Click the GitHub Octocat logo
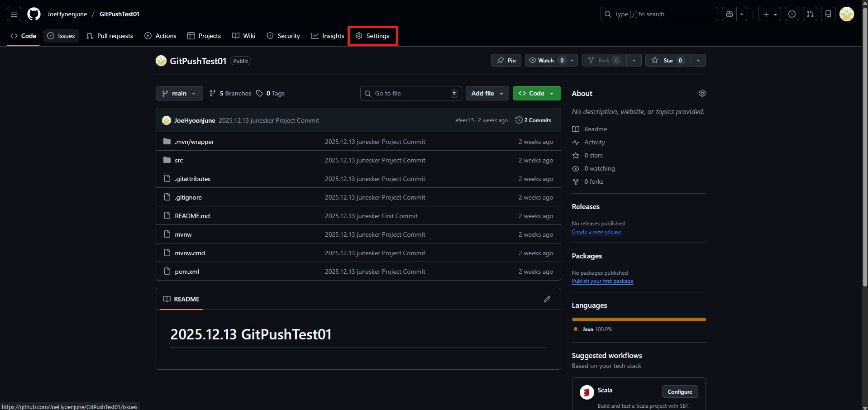This screenshot has width=868, height=410. [x=34, y=14]
